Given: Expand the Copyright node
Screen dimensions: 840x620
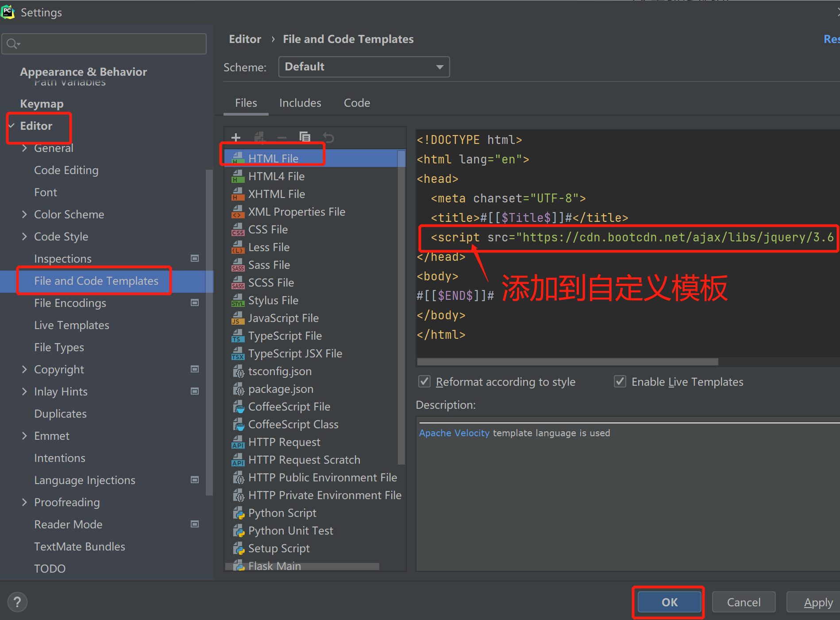Looking at the screenshot, I should click(24, 369).
